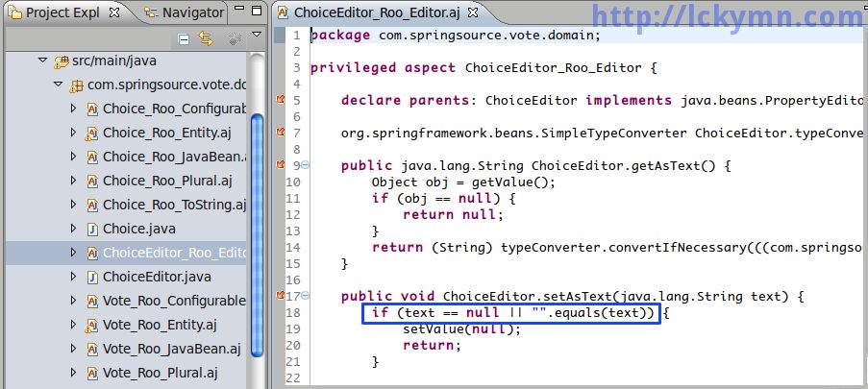Expand Choice_Roo_Entity.aj node

point(74,133)
